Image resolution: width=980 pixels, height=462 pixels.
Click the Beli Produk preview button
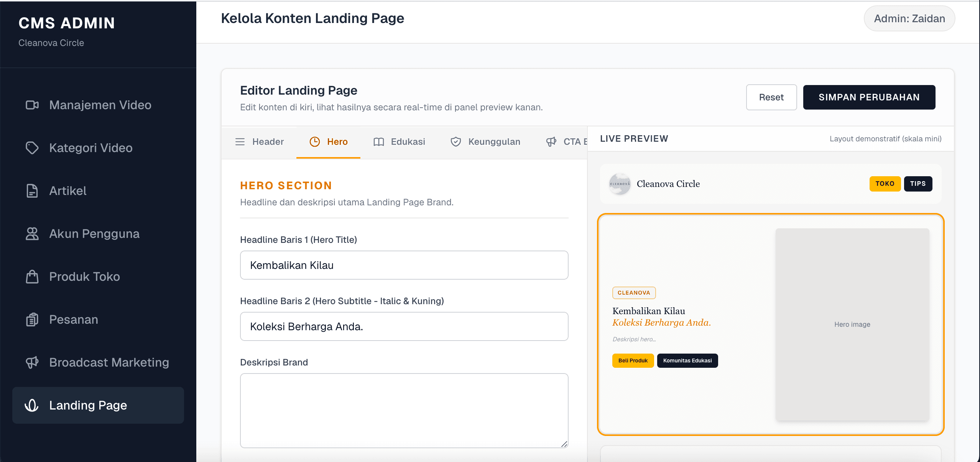click(x=633, y=360)
